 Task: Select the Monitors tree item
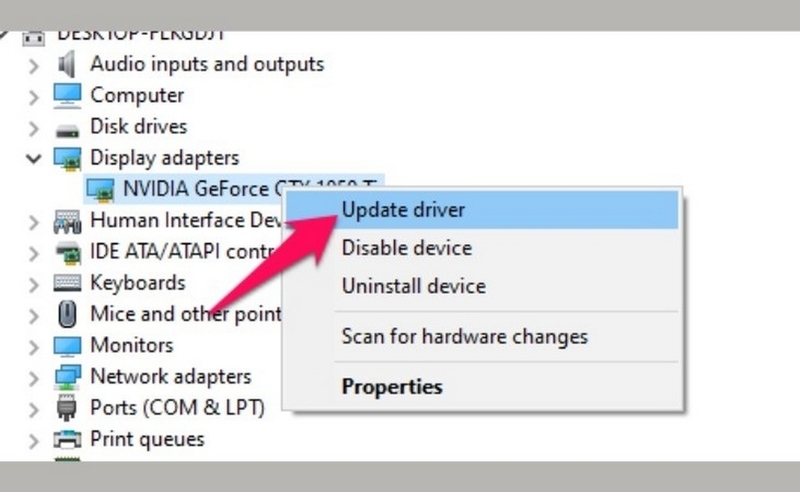tap(132, 346)
